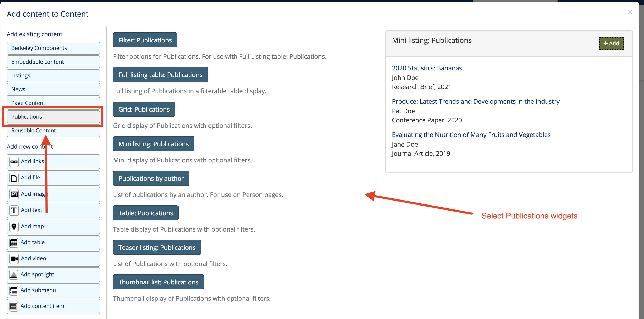Click the Add spotlight icon

point(14,275)
